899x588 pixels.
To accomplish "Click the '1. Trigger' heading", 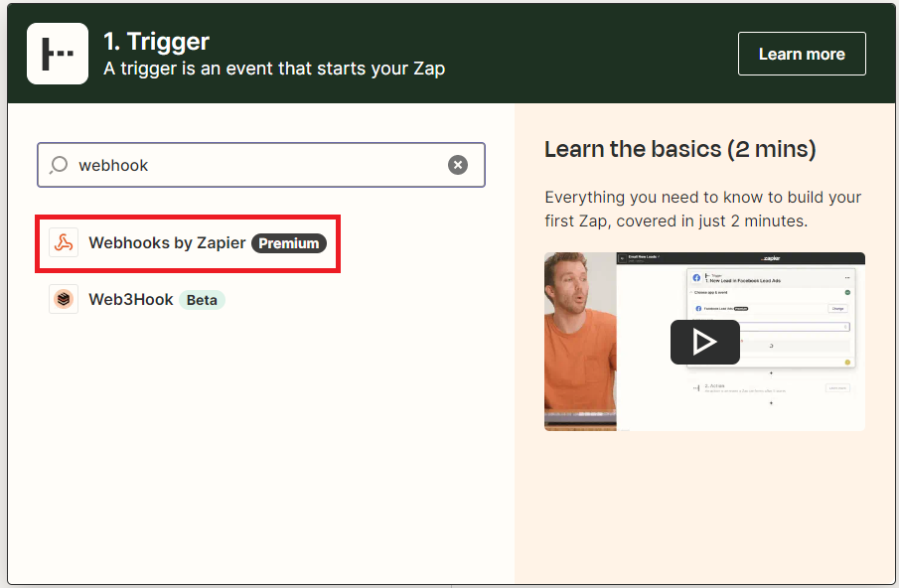I will (x=157, y=42).
